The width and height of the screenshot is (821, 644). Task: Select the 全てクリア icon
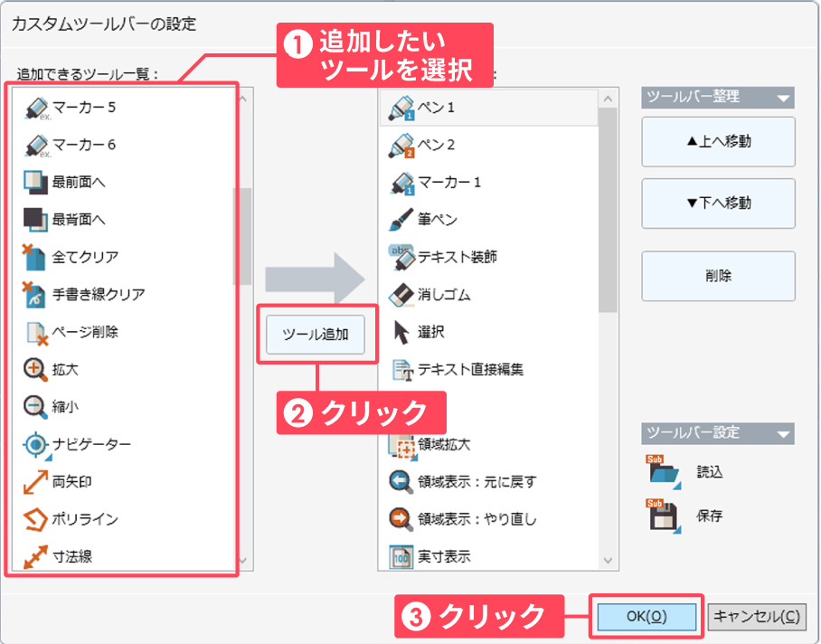(34, 257)
